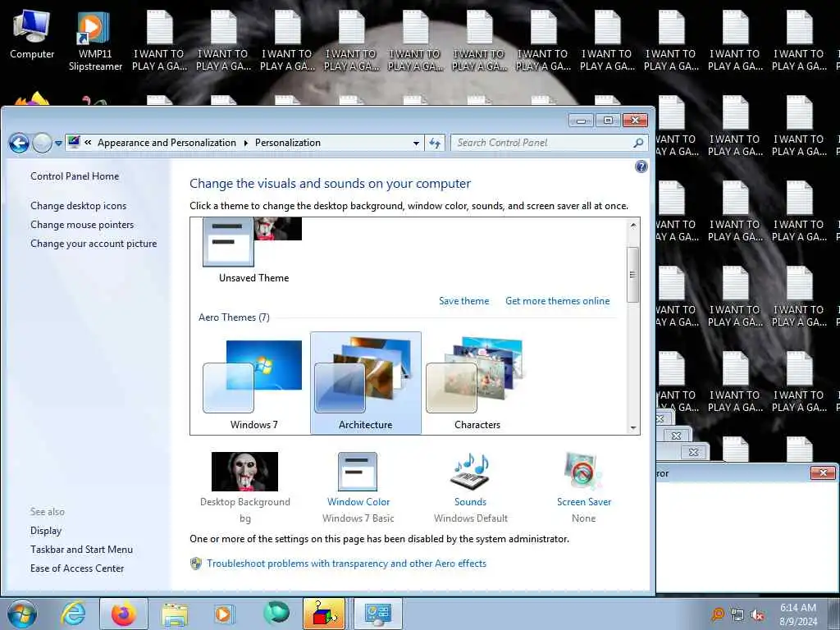Screen dimensions: 840x630
Task: Open Control Panel Home
Action: (x=75, y=176)
